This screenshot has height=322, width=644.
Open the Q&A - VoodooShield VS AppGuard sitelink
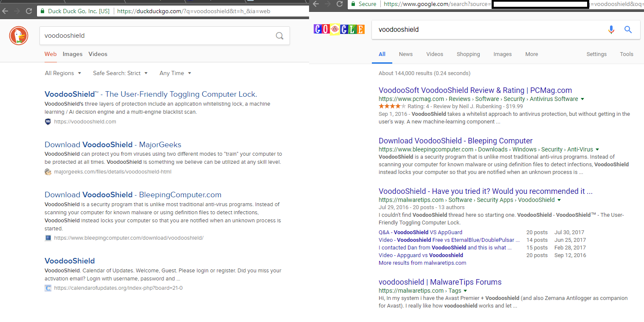[x=420, y=232]
